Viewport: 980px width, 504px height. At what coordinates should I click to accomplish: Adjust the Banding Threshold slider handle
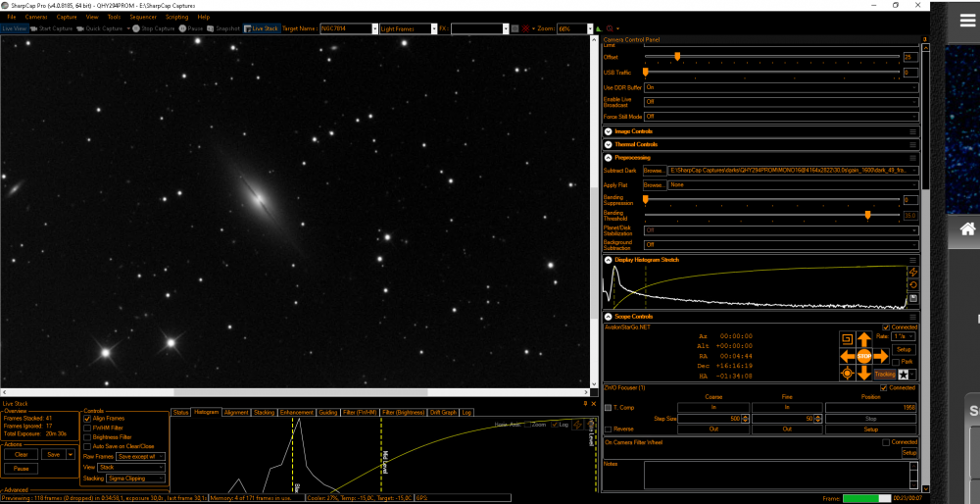[867, 215]
